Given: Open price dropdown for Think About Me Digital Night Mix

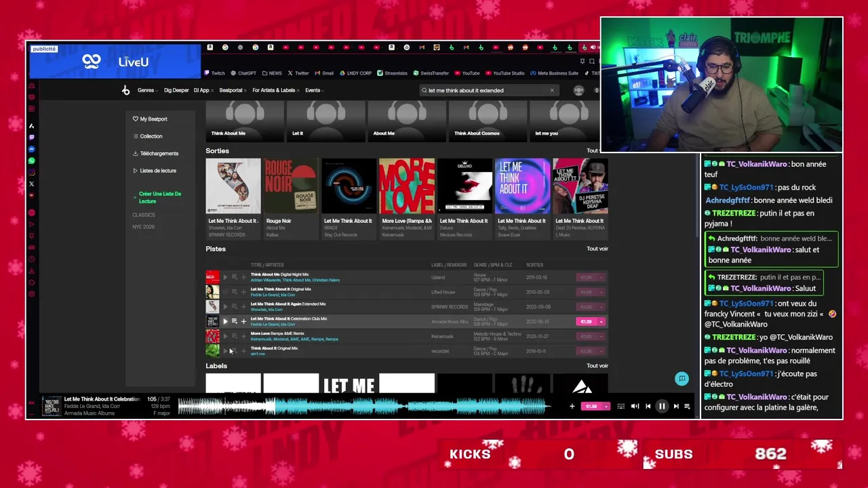Looking at the screenshot, I should click(x=601, y=277).
